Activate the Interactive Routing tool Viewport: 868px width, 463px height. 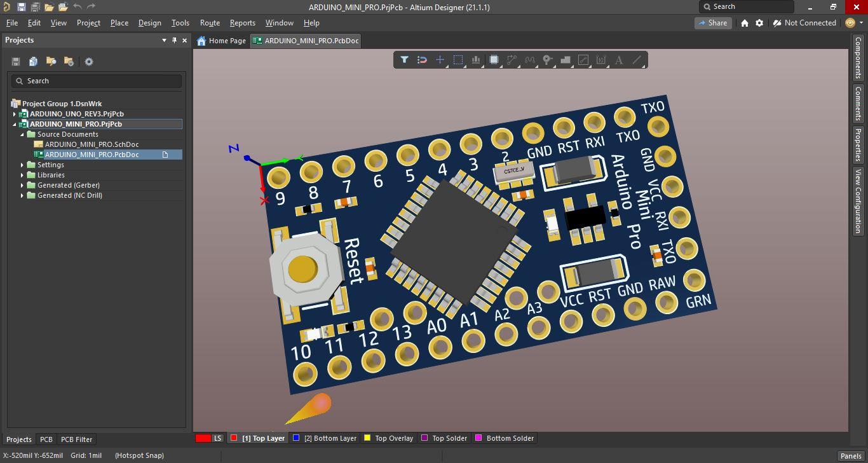pyautogui.click(x=512, y=60)
